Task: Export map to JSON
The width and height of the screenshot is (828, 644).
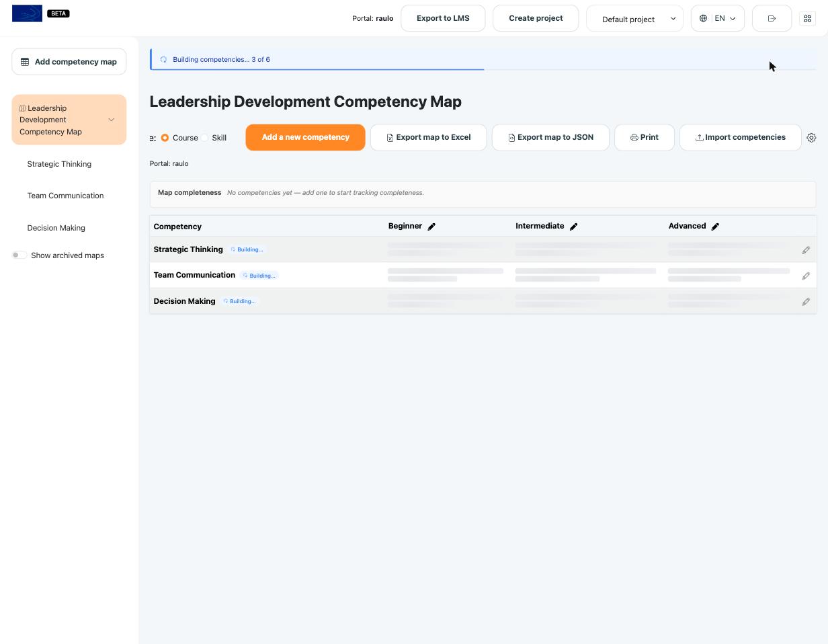Action: coord(550,137)
